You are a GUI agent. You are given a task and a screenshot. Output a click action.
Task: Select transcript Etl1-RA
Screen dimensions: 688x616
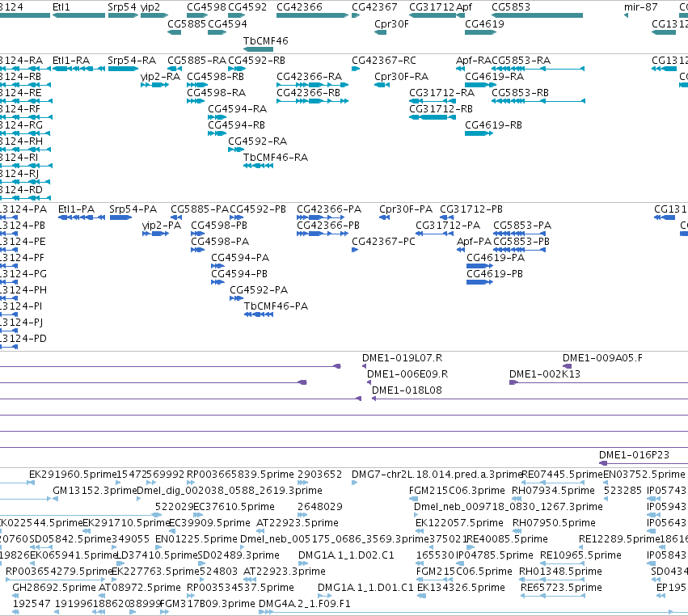point(71,60)
